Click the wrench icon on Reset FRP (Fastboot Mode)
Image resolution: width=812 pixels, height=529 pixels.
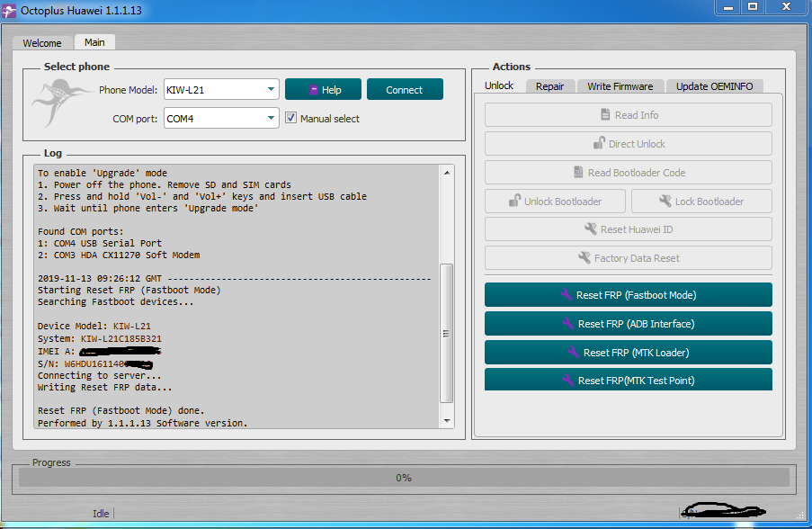(x=566, y=295)
